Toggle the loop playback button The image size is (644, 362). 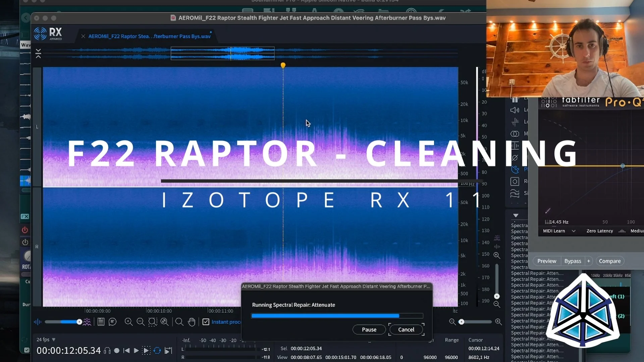coord(157,351)
